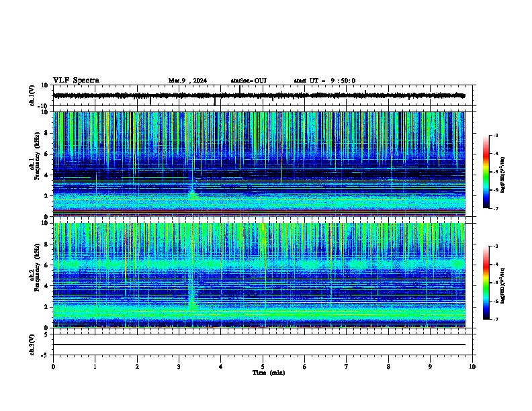The image size is (532, 411).
Task: Click the time axis tick label "9"
Action: (x=430, y=367)
